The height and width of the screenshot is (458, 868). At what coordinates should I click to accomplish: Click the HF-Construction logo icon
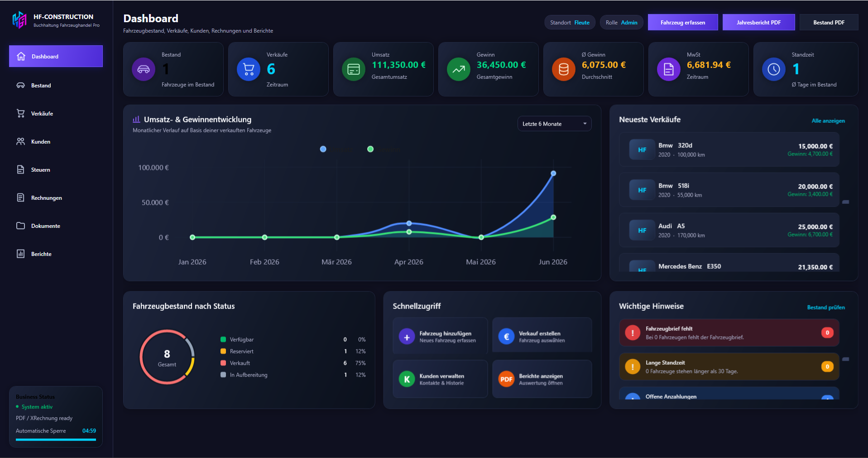coord(19,20)
